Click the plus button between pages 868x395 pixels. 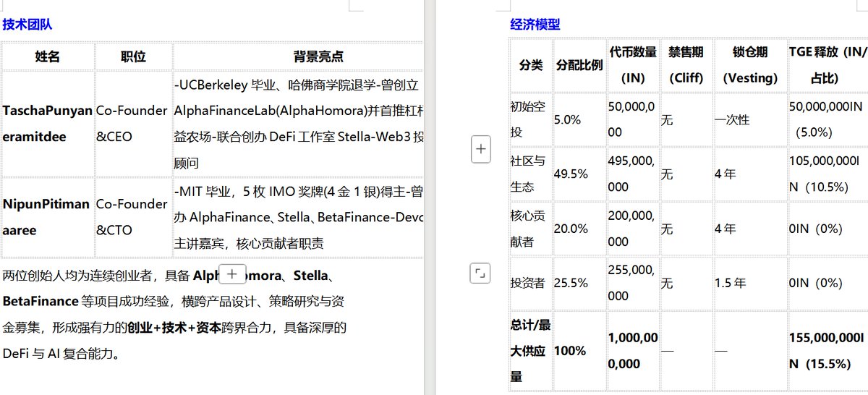pos(482,150)
